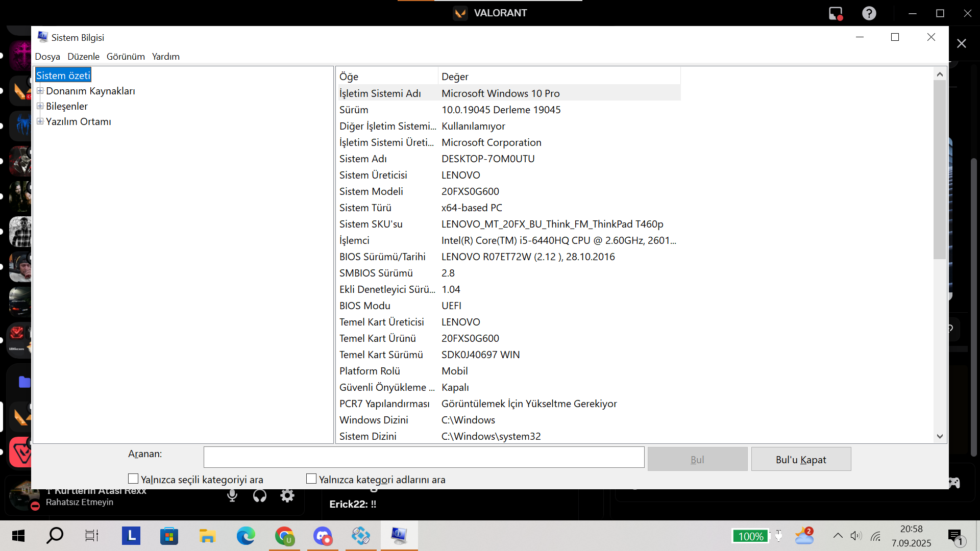Click the Bul'u Kapat button

pos(800,459)
